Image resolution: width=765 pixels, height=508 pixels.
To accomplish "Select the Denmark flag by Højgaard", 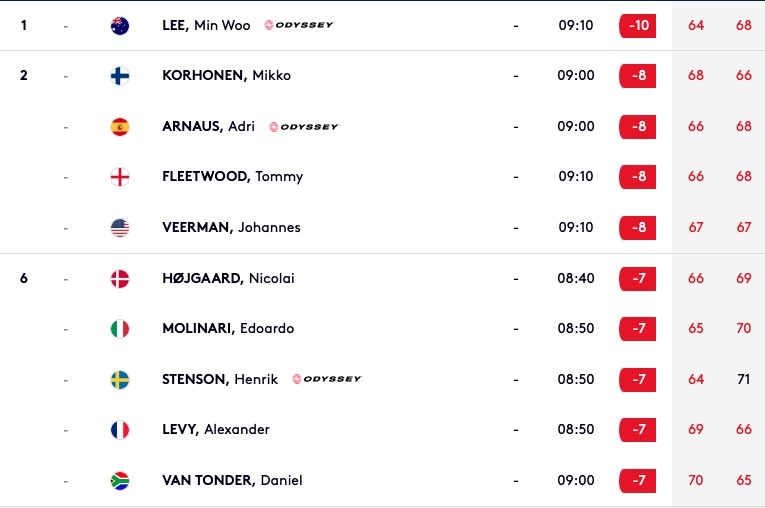I will coord(120,279).
